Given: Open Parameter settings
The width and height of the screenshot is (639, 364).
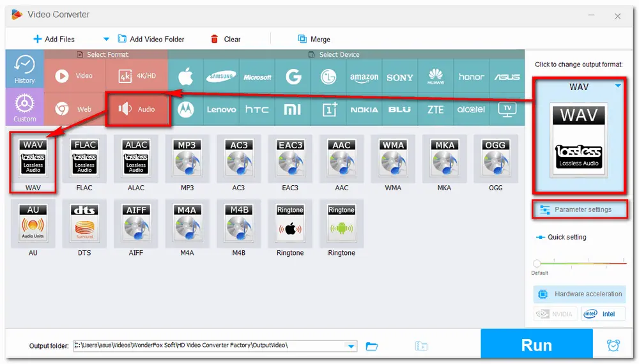Looking at the screenshot, I should pyautogui.click(x=580, y=209).
